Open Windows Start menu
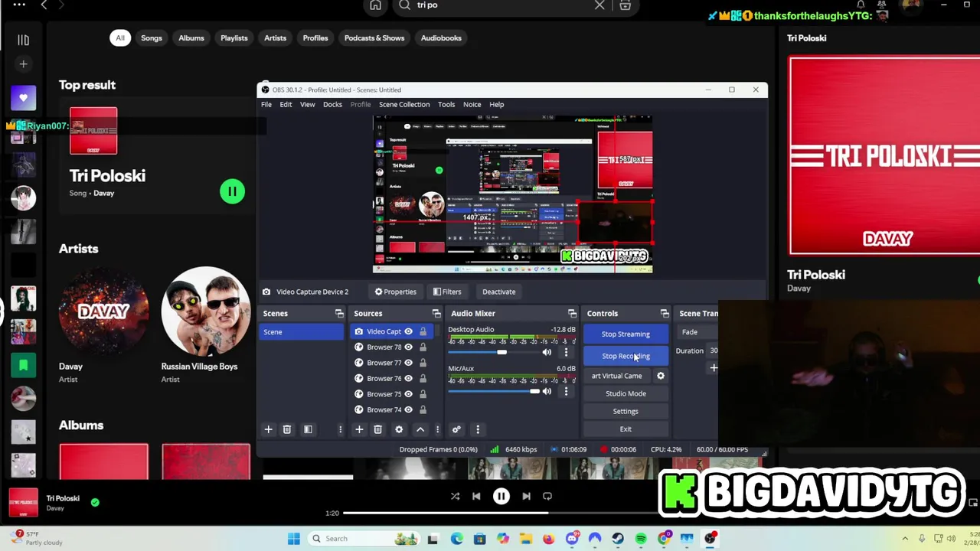Screen dimensions: 980x551 tap(294, 539)
